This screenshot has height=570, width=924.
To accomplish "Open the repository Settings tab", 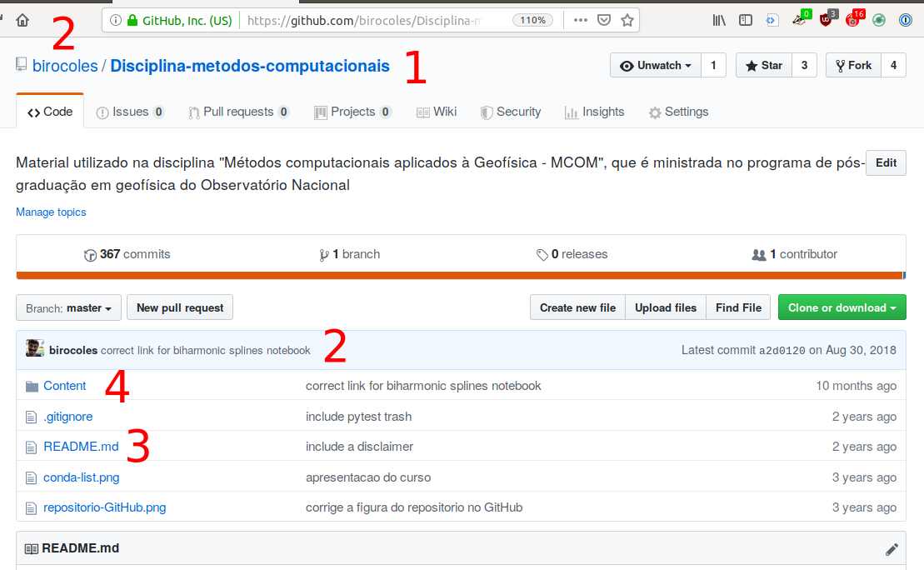I will point(679,112).
